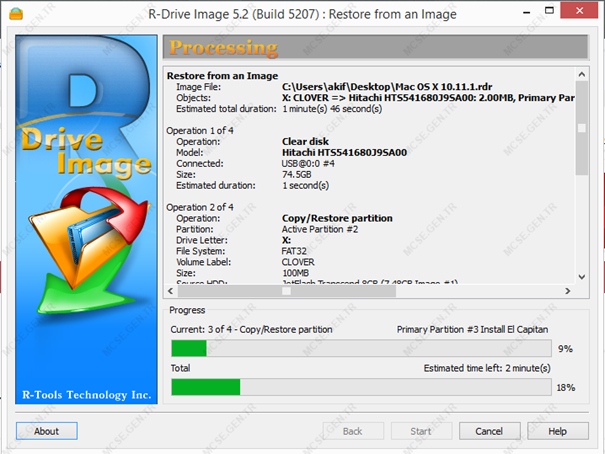Click the '74.5GB' size value
The height and width of the screenshot is (454, 605).
pos(296,174)
